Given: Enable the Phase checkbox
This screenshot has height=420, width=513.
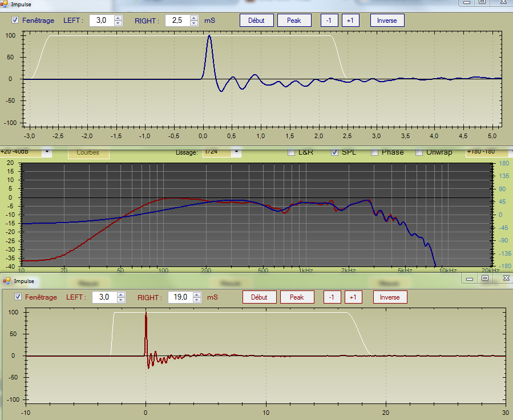Looking at the screenshot, I should (375, 152).
